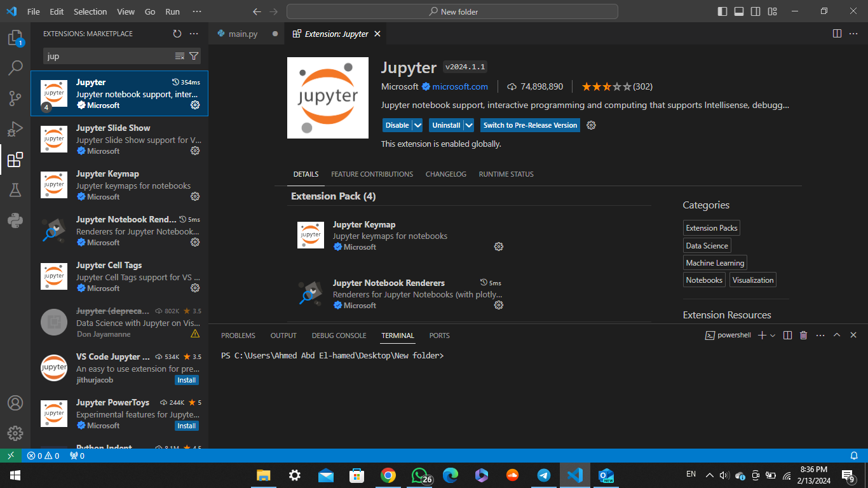868x488 pixels.
Task: Customize layout icon in title bar
Action: 772,11
